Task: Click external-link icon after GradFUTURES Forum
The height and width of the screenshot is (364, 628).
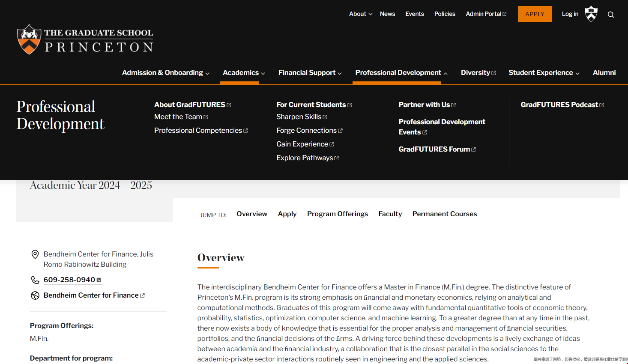Action: click(473, 149)
